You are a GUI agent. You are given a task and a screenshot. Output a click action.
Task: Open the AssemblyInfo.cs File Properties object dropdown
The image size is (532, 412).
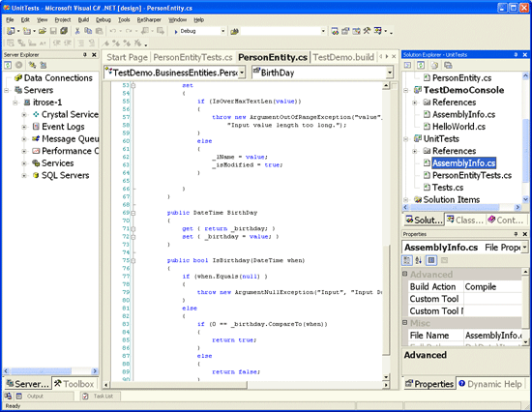click(x=524, y=247)
